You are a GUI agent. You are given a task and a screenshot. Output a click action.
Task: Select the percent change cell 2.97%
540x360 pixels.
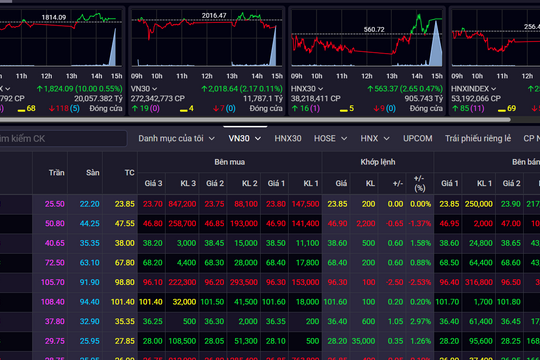[x=420, y=322]
